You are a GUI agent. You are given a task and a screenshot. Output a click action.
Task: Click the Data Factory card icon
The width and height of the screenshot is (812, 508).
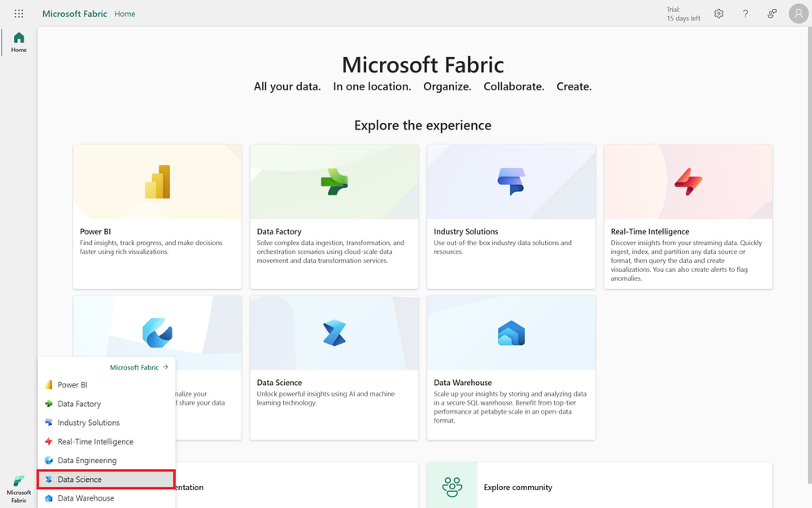click(x=334, y=182)
